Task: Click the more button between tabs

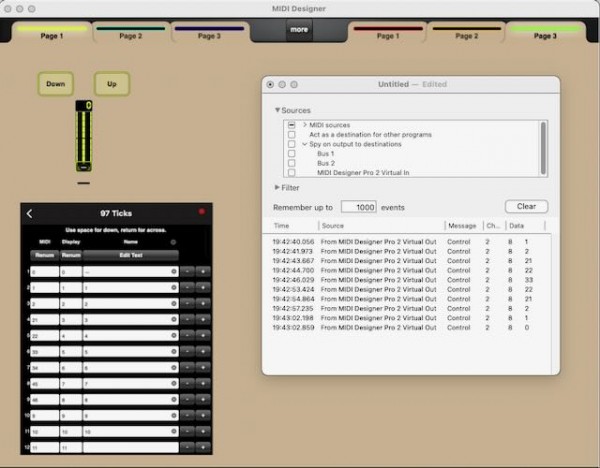Action: 299,30
